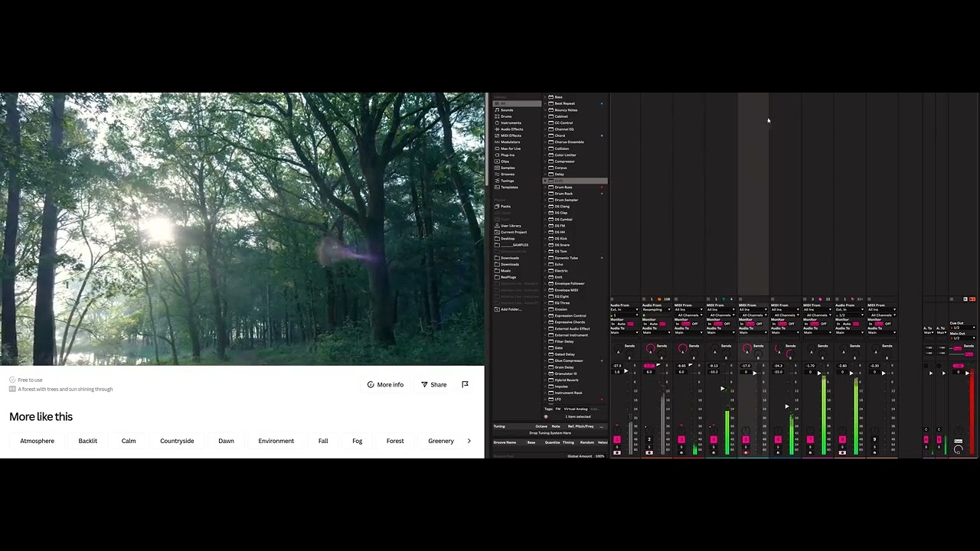Click the Share button
This screenshot has width=980, height=551.
[x=433, y=385]
